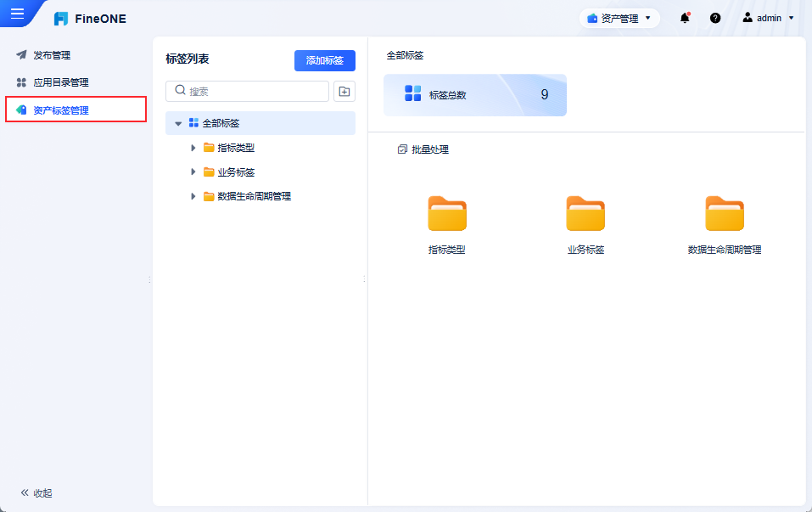Open the 数据生命周期管理 large folder icon
This screenshot has width=812, height=512.
point(725,213)
